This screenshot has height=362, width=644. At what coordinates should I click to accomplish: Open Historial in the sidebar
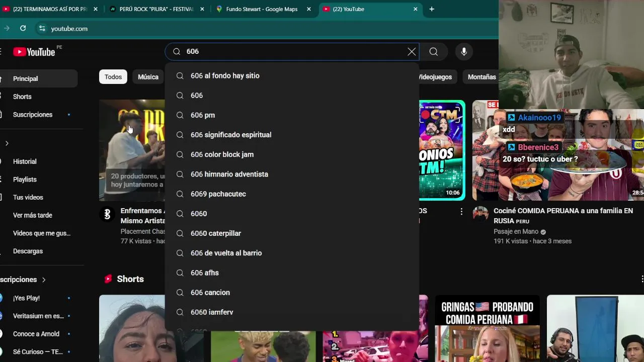click(x=39, y=161)
